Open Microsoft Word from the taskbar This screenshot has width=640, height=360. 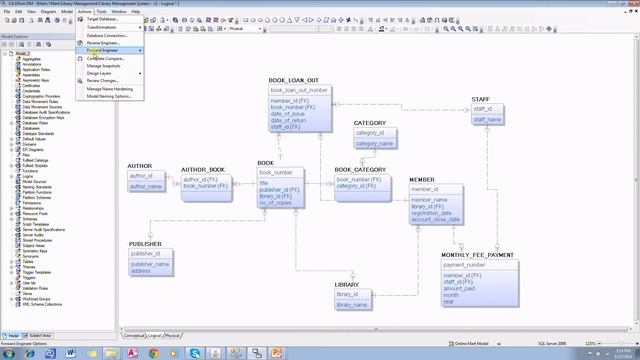[71, 353]
